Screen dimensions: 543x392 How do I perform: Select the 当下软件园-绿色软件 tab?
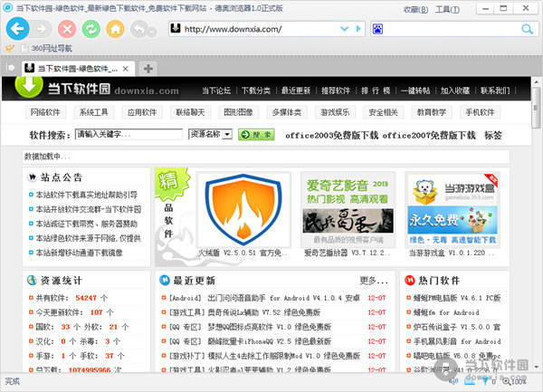[78, 69]
